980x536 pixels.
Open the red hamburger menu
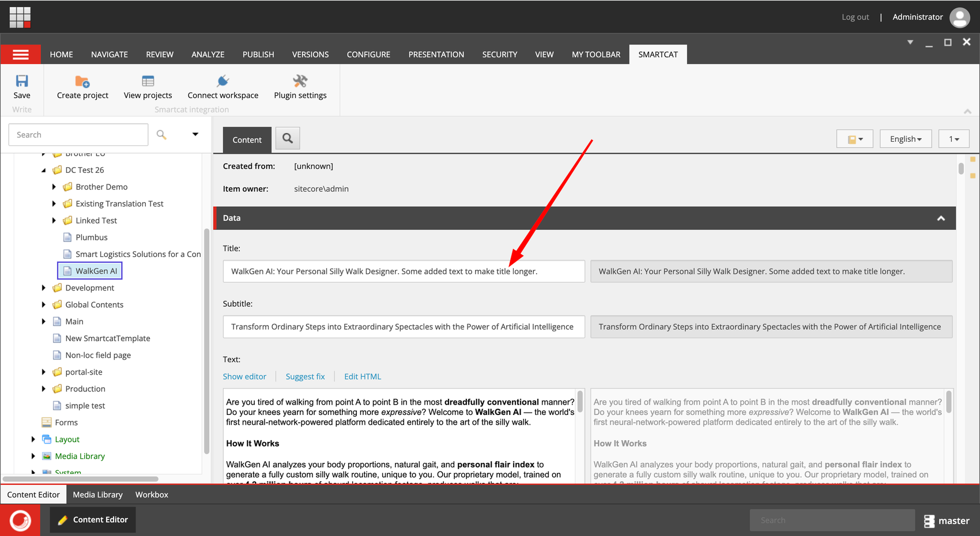(x=21, y=54)
